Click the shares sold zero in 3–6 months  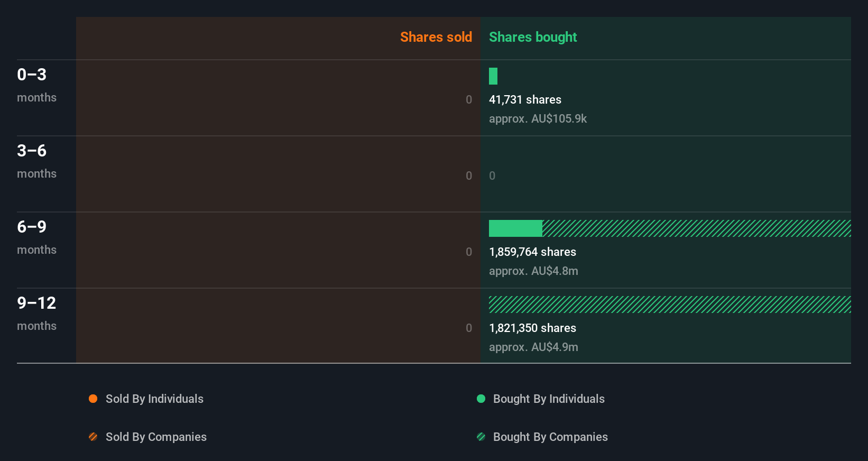click(469, 176)
